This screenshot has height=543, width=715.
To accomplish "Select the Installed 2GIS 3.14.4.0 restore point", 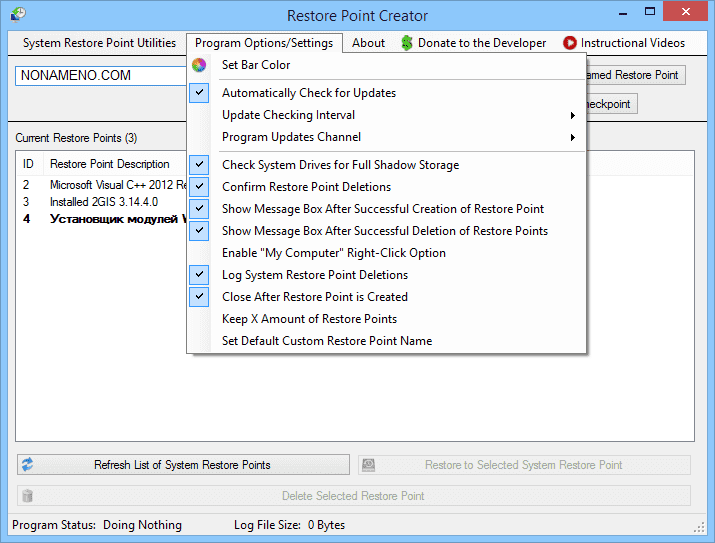I will [104, 201].
